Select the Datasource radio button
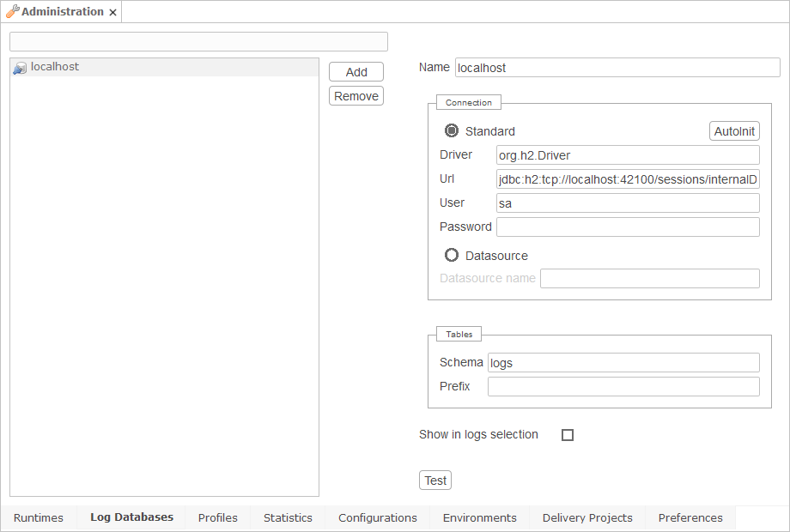790x532 pixels. 452,255
